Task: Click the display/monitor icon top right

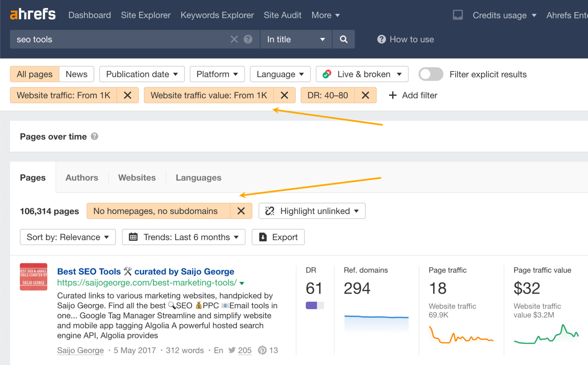Action: point(456,15)
